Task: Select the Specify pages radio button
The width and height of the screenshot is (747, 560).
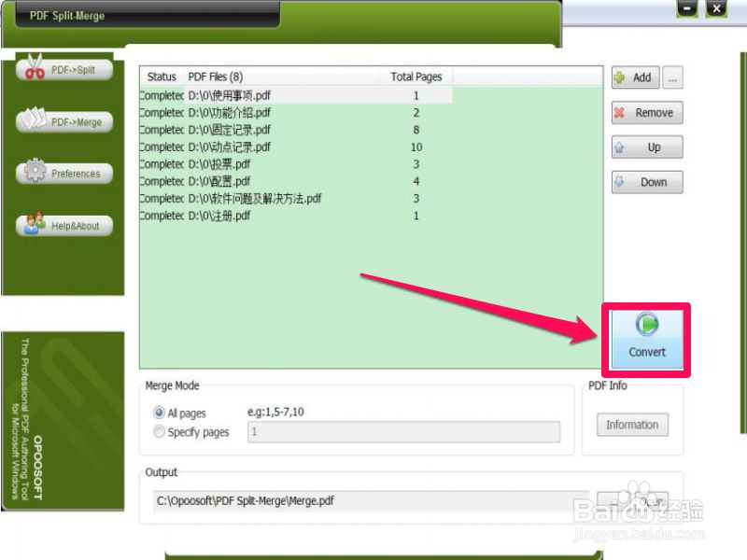Action: (159, 431)
